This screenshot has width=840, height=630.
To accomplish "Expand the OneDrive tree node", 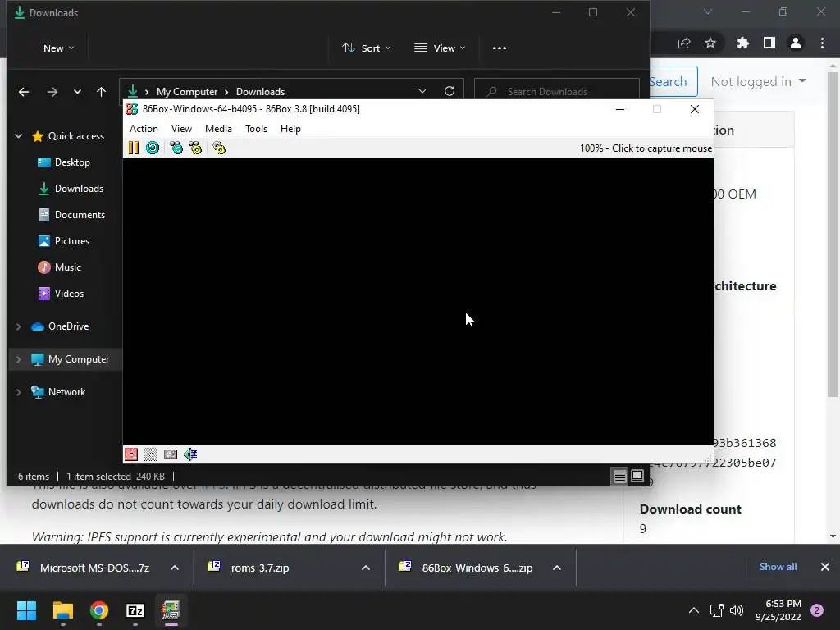I will (18, 326).
